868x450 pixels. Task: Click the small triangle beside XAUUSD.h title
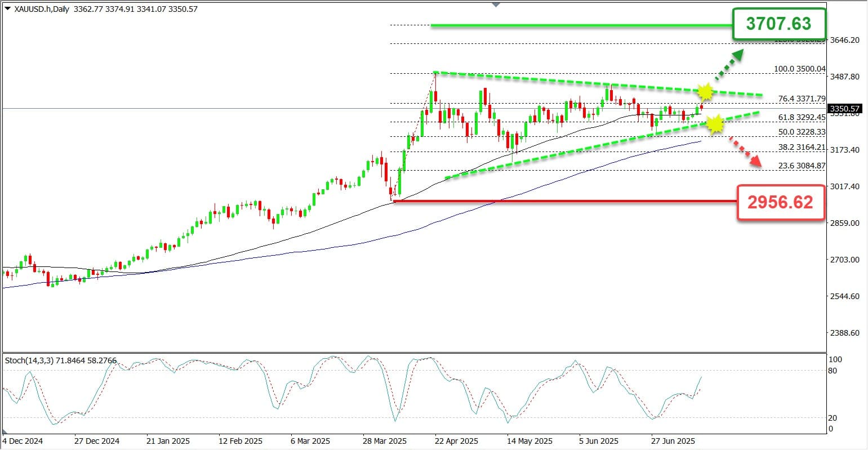tap(7, 9)
